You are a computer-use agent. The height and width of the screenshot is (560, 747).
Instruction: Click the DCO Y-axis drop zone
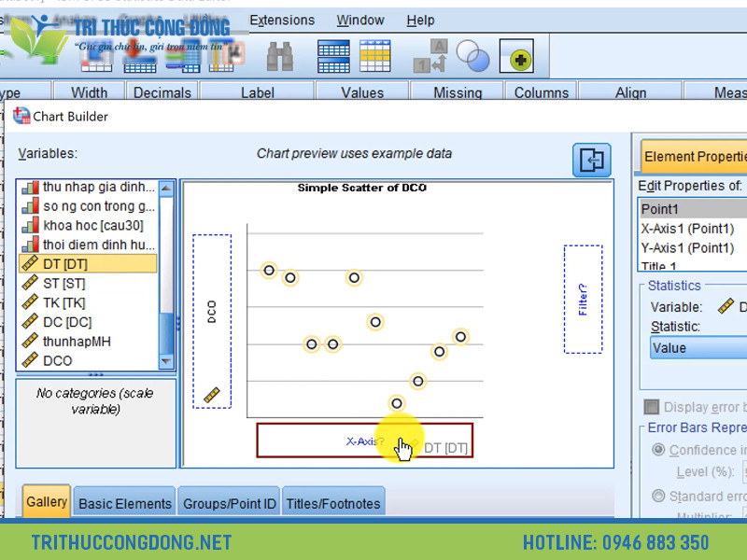212,321
